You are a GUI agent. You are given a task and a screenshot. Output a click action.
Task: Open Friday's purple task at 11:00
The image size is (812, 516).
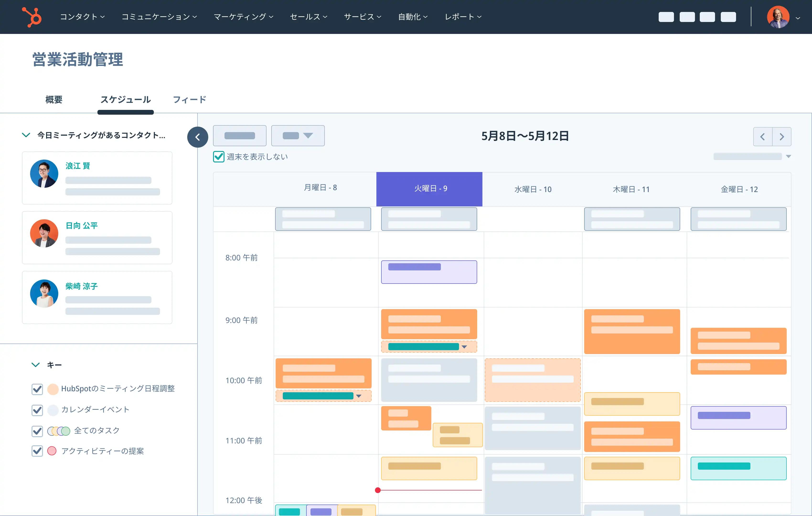[738, 418]
